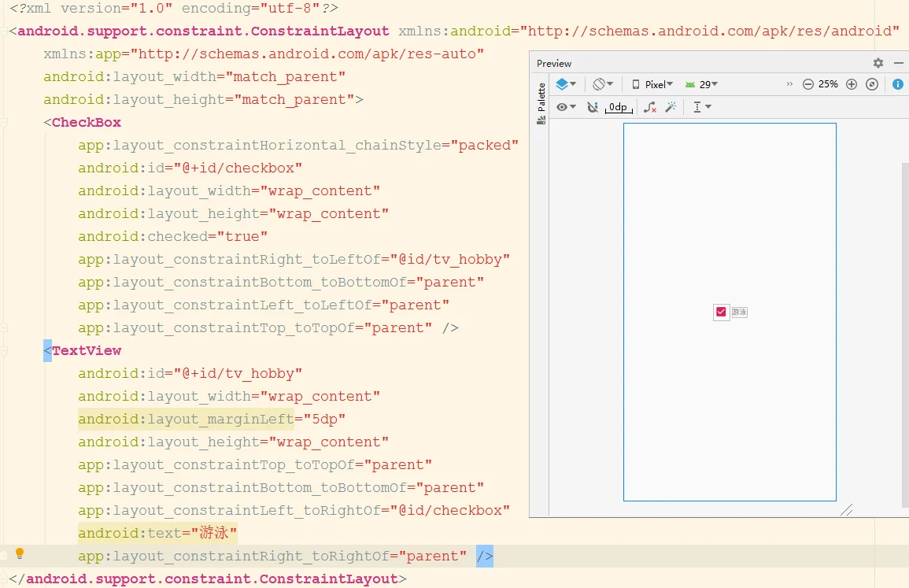909x588 pixels.
Task: Open the Palette side tab
Action: pyautogui.click(x=541, y=103)
